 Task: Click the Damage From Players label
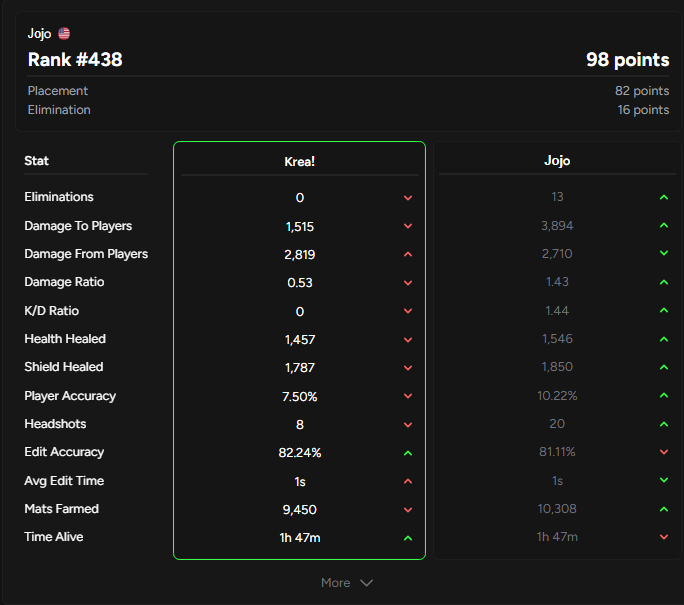point(86,254)
